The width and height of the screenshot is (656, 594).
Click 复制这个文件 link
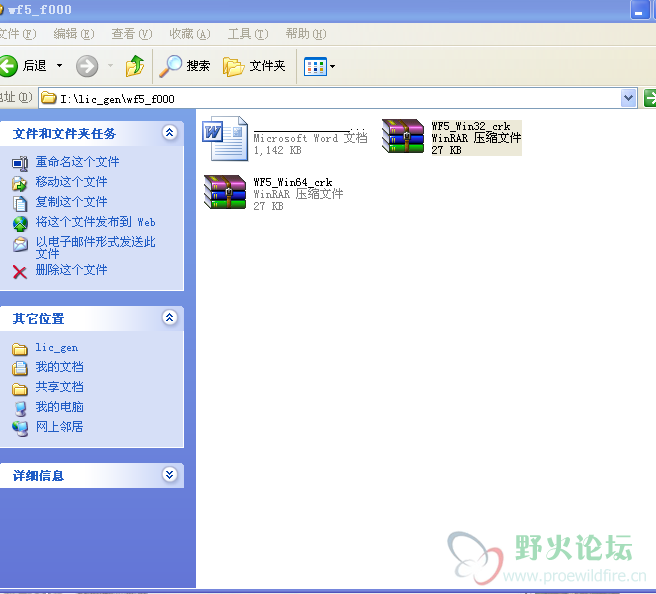(71, 202)
